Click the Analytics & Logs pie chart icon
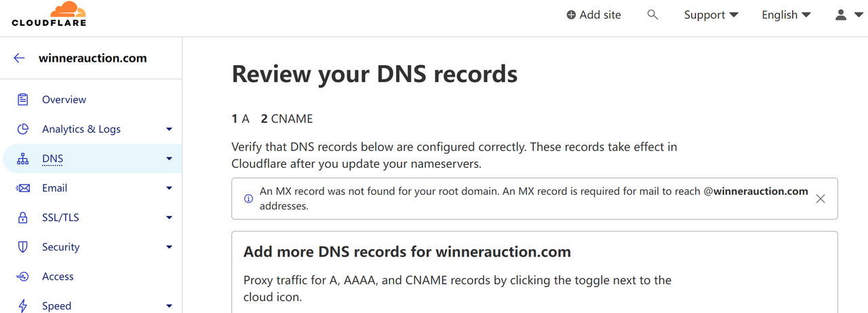Screen dimensions: 868x313 23,129
